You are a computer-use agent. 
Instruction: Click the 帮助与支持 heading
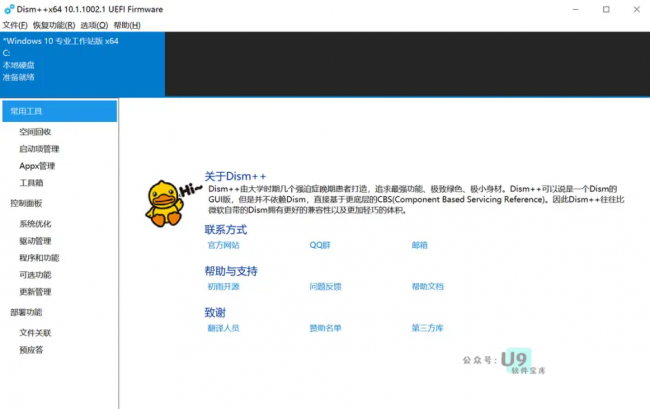coord(231,271)
